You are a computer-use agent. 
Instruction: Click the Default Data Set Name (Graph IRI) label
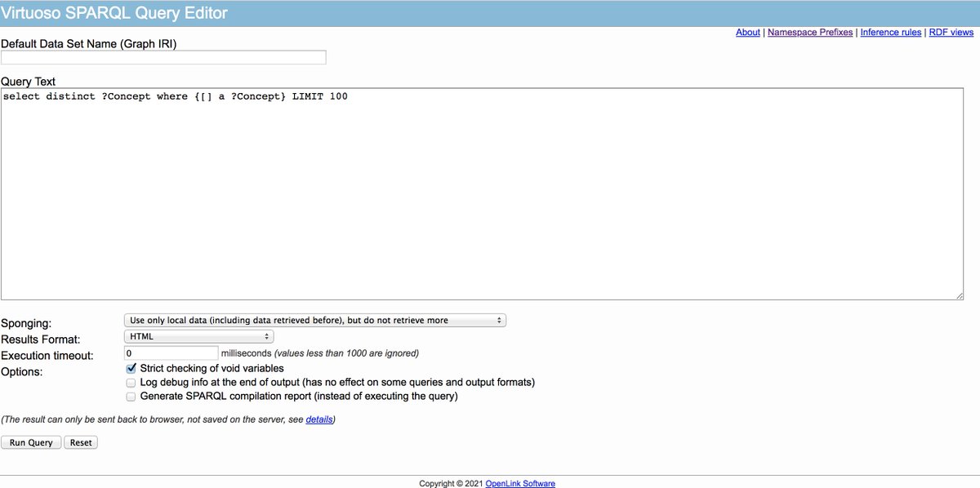[88, 43]
